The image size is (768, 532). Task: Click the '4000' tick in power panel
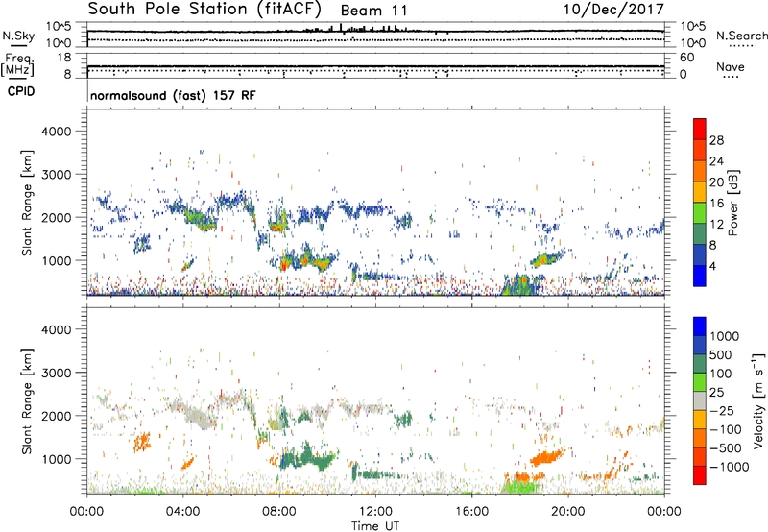click(56, 132)
